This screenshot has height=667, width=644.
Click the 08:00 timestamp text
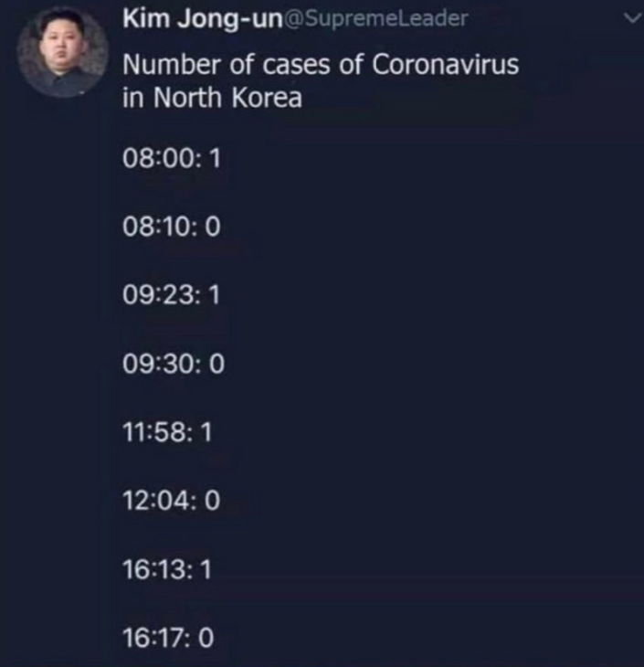[x=162, y=158]
